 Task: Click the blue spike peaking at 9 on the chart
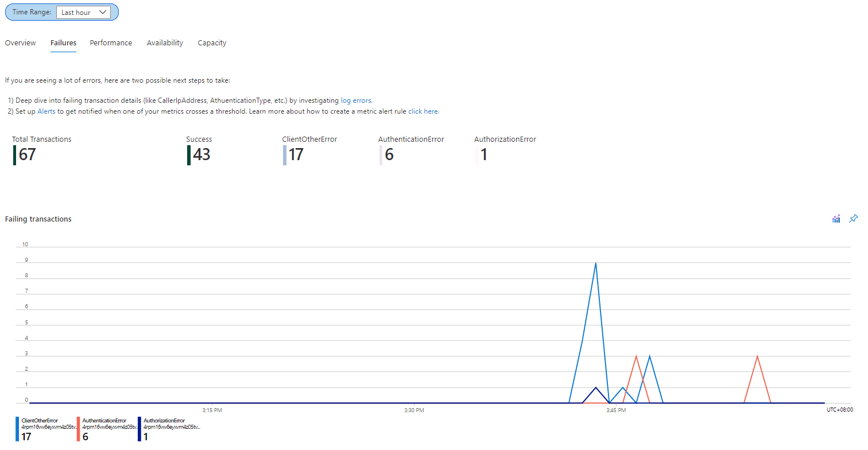595,263
